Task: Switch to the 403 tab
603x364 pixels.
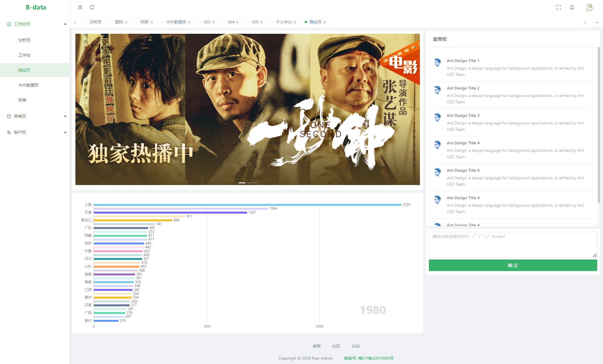Action: [207, 22]
